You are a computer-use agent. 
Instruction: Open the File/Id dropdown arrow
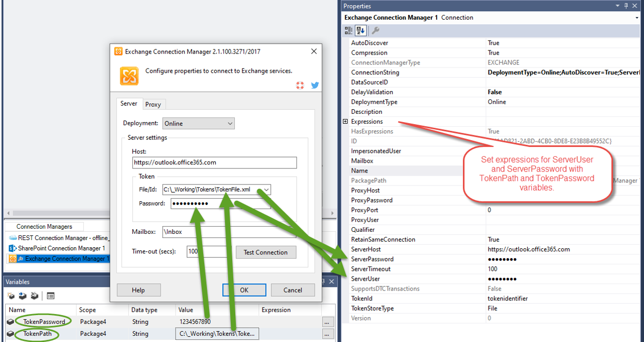click(x=266, y=190)
